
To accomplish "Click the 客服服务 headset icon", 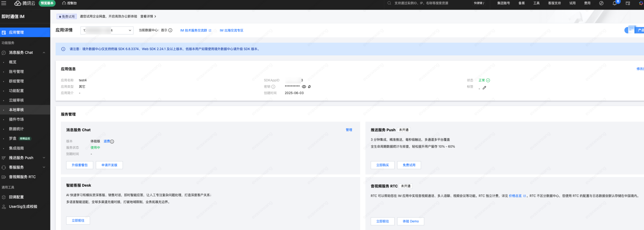I will [4, 168].
